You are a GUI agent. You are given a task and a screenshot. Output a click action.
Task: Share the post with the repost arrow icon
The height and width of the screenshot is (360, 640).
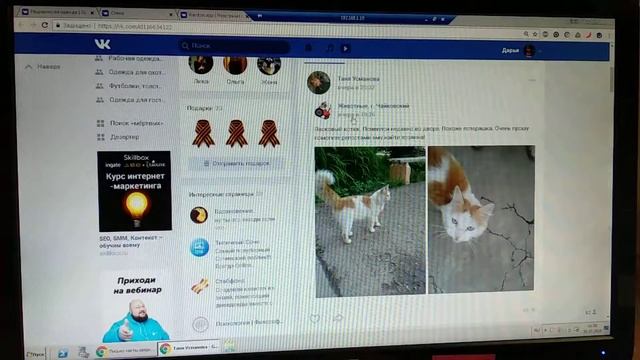tap(338, 318)
